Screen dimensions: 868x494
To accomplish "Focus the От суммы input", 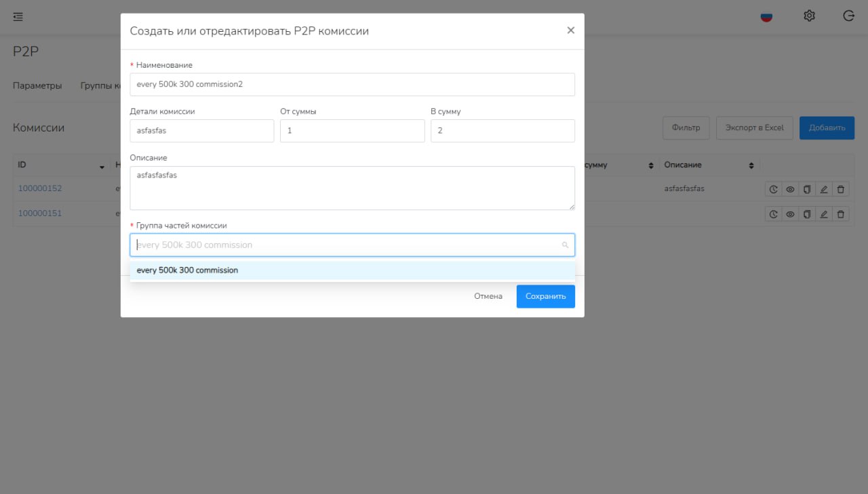I will coord(352,131).
